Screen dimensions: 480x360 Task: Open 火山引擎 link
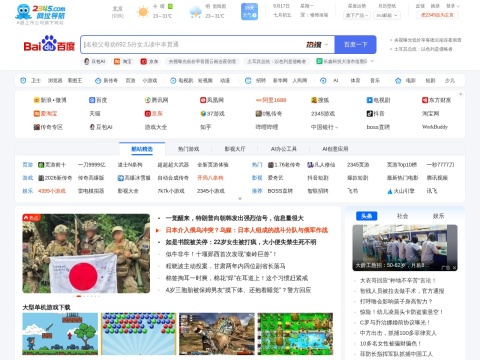401,191
